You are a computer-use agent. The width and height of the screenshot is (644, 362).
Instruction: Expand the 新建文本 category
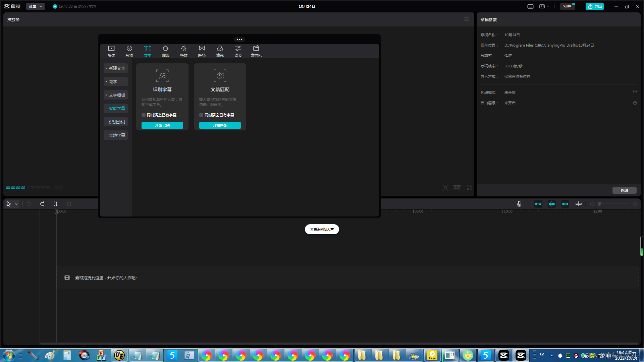[x=116, y=68]
